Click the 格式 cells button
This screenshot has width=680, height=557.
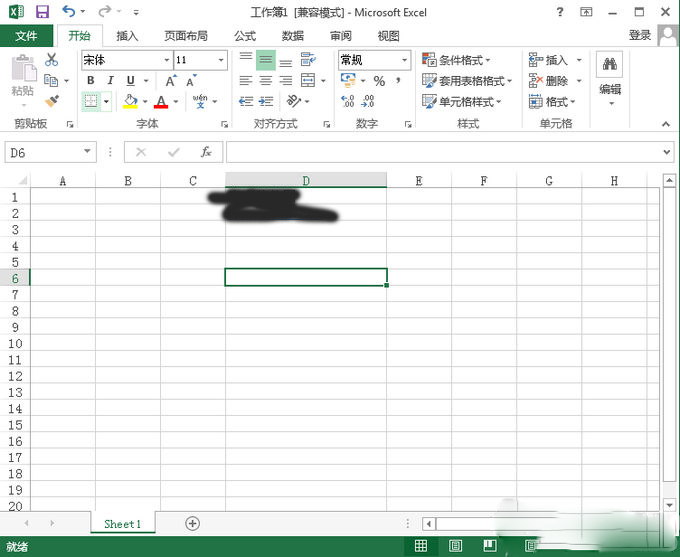pos(552,102)
